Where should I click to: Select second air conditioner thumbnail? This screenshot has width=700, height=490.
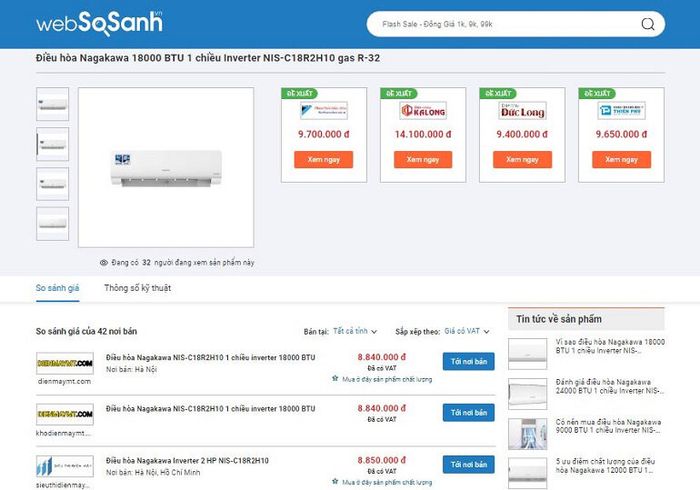53,144
